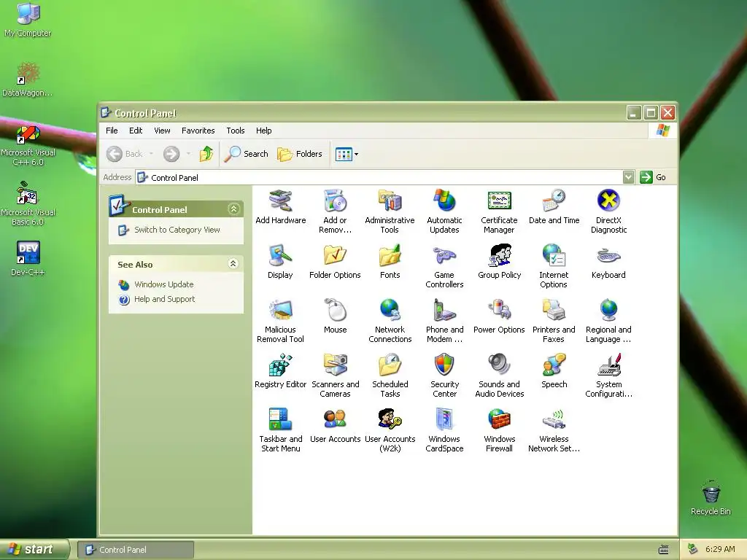Open Malicious Removal Tool icon
This screenshot has width=747, height=560.
click(x=280, y=311)
